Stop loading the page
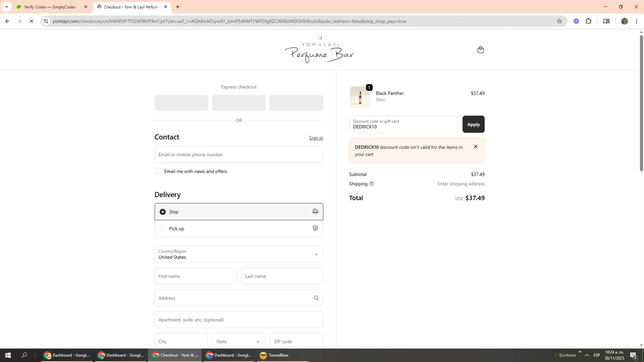The image size is (644, 362). (31, 21)
